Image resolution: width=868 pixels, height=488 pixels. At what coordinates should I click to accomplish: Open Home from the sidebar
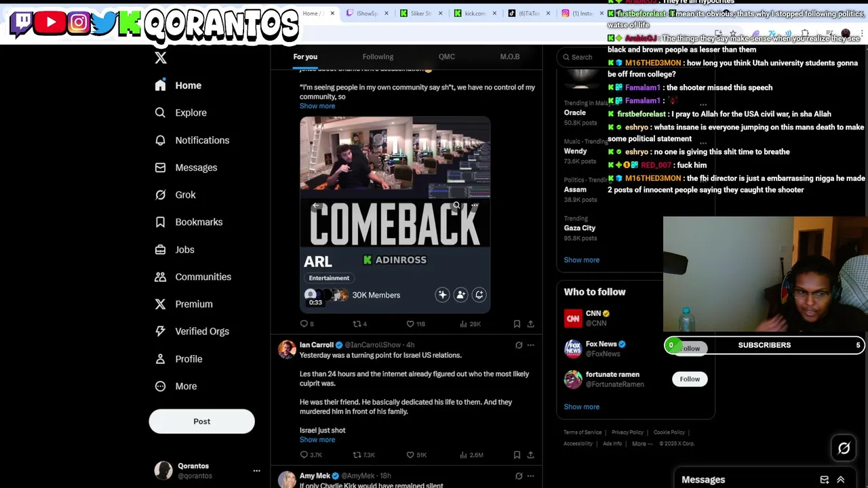point(178,85)
